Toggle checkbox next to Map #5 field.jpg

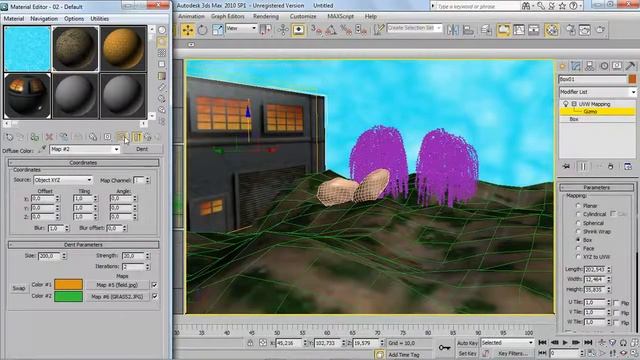click(x=154, y=285)
